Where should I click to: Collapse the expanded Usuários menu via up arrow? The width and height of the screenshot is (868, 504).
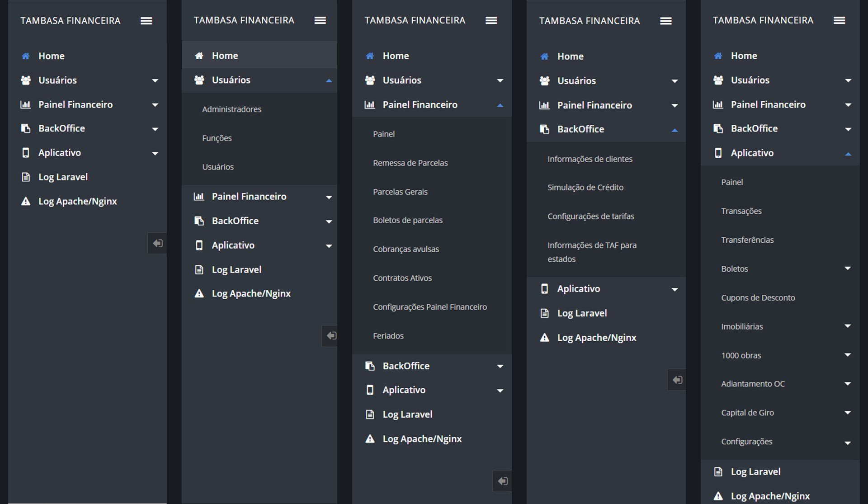pos(329,80)
